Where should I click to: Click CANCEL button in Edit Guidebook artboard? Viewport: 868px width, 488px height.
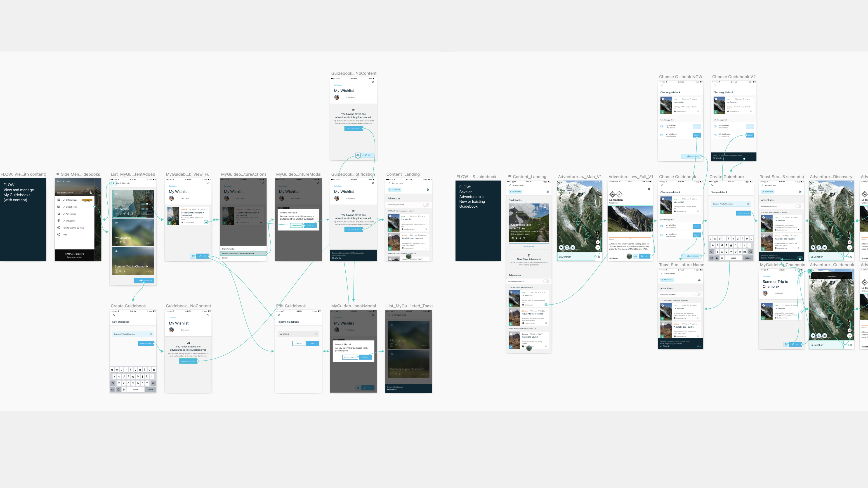pyautogui.click(x=299, y=343)
